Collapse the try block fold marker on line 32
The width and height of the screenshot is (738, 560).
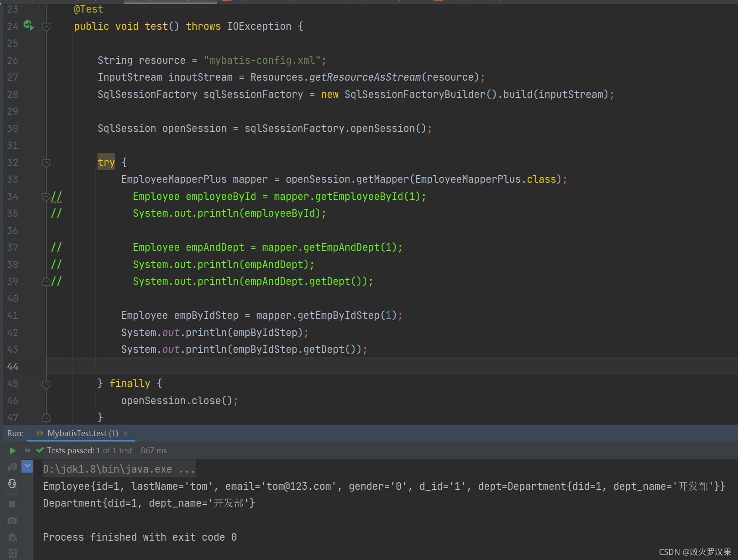pos(47,163)
